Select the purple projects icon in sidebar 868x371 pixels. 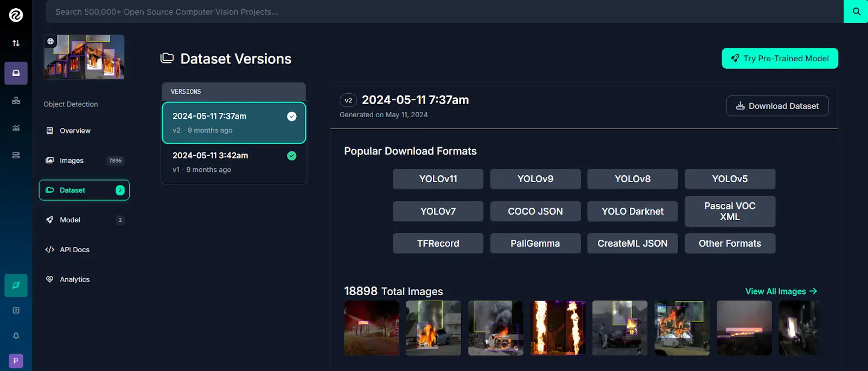pyautogui.click(x=16, y=73)
